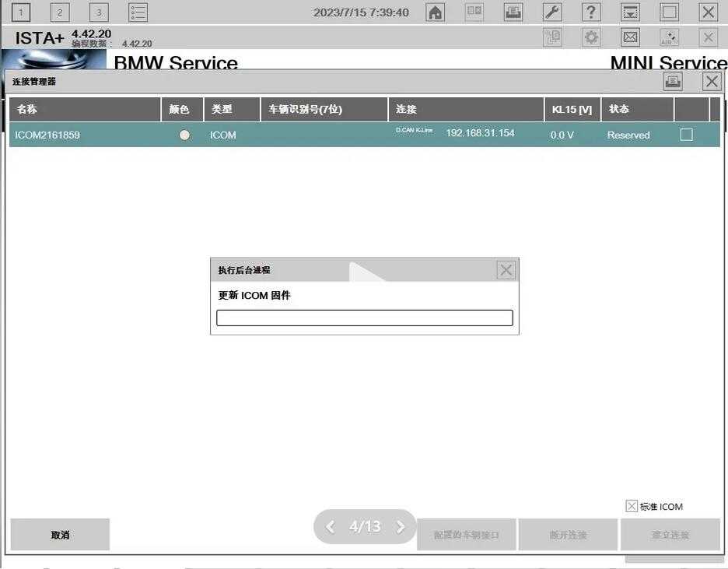
Task: Click the AIR icon in the second toolbar row
Action: (x=669, y=37)
